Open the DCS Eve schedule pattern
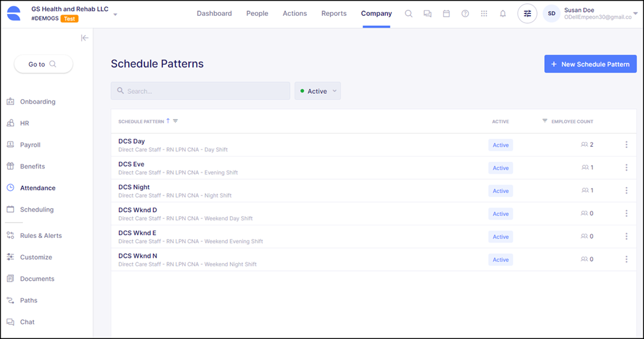Screen dimensions: 644x339 131,165
